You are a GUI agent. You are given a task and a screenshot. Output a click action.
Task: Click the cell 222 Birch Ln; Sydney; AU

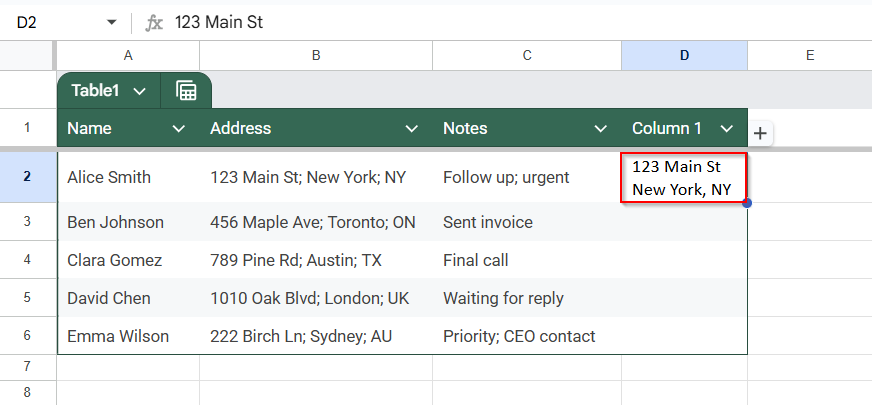[316, 336]
